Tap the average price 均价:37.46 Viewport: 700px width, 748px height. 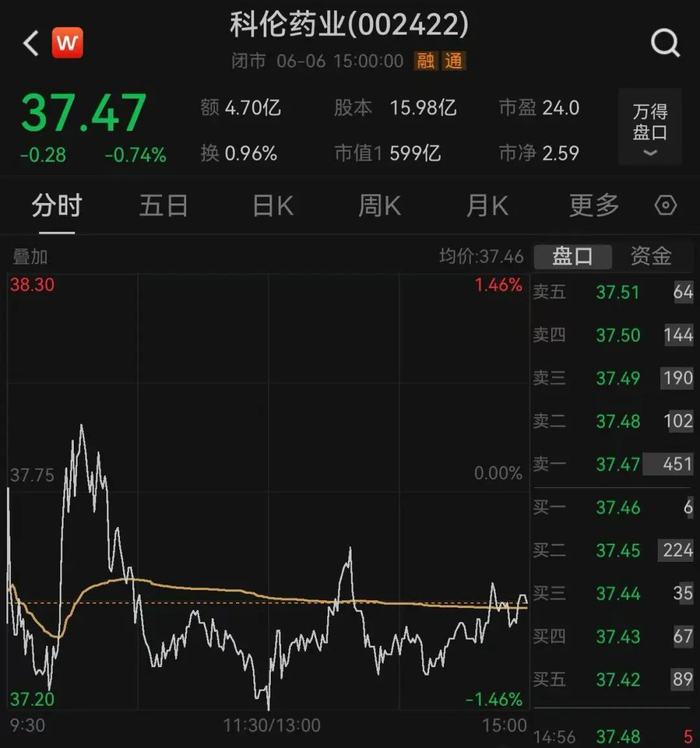click(481, 257)
